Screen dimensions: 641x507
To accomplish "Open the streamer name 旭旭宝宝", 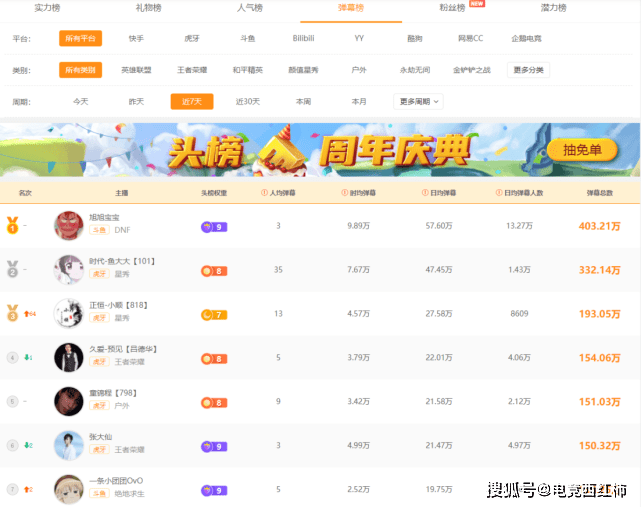I will (x=104, y=218).
